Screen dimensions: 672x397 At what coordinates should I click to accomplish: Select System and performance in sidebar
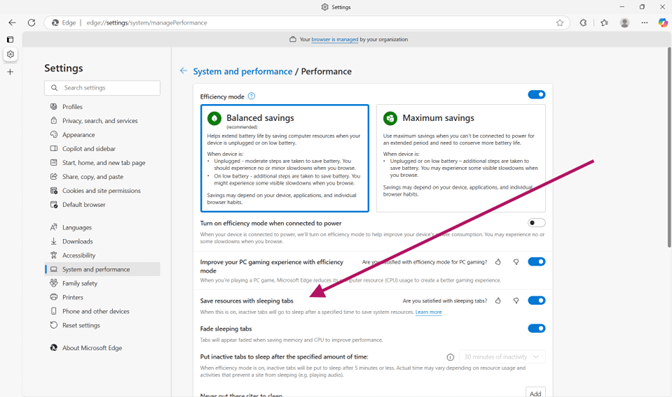(x=102, y=269)
